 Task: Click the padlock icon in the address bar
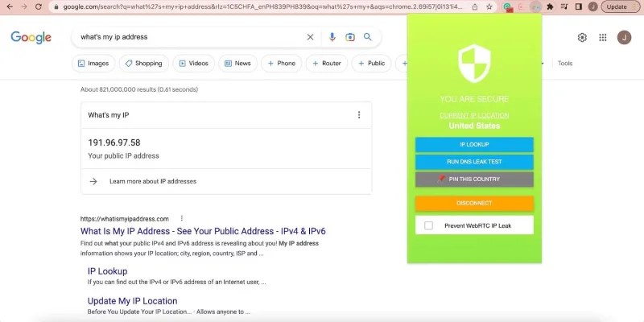56,7
